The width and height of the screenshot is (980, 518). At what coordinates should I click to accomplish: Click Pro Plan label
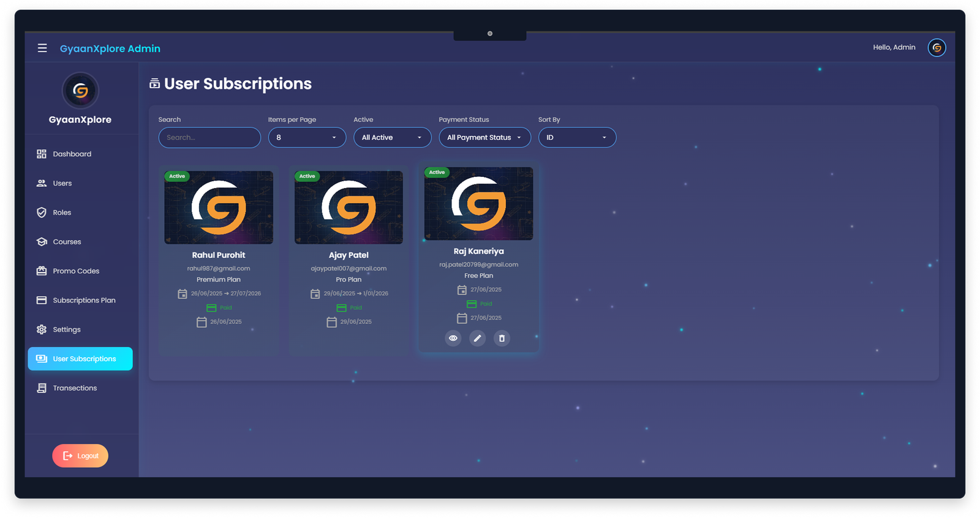pyautogui.click(x=349, y=280)
